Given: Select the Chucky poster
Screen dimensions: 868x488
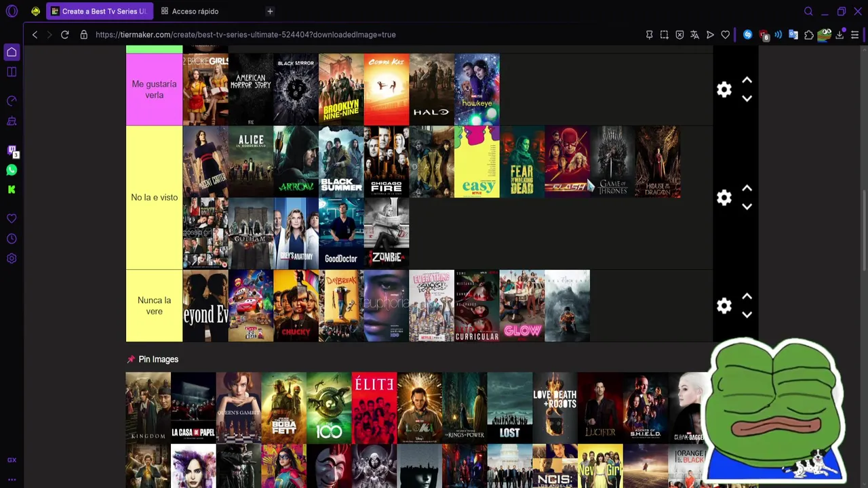Looking at the screenshot, I should [296, 306].
